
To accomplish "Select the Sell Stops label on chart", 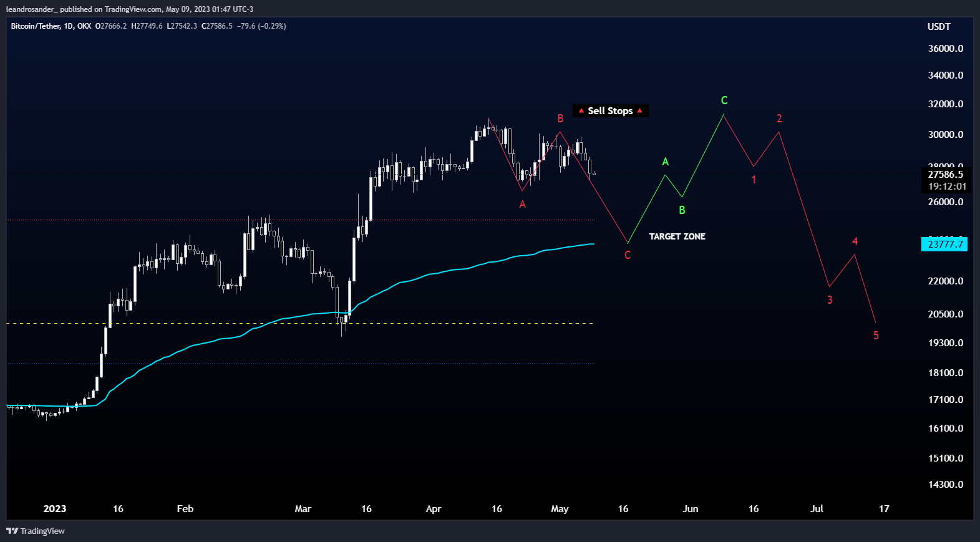I will (611, 110).
